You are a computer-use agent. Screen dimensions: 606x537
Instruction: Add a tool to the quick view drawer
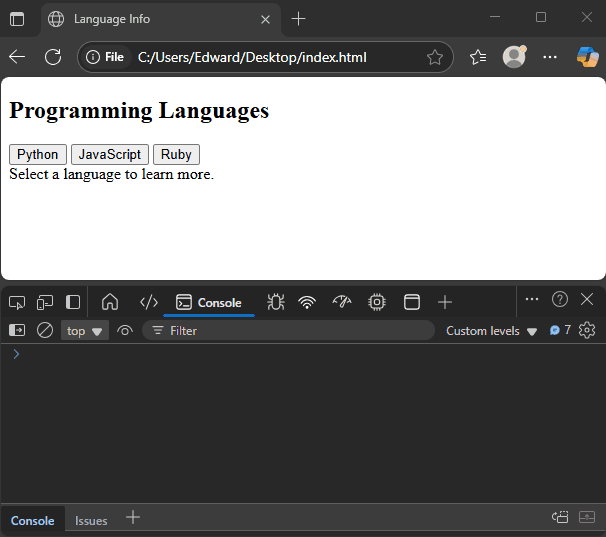pyautogui.click(x=133, y=517)
